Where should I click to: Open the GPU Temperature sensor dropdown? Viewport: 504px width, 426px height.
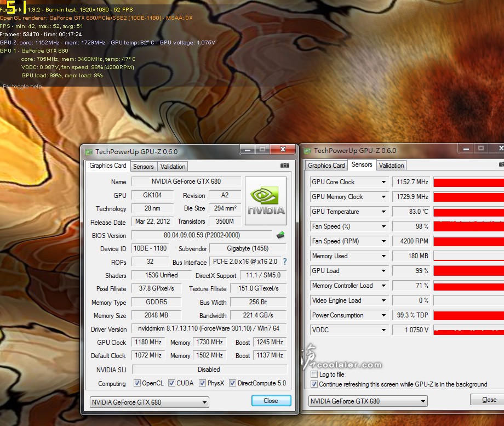point(384,212)
